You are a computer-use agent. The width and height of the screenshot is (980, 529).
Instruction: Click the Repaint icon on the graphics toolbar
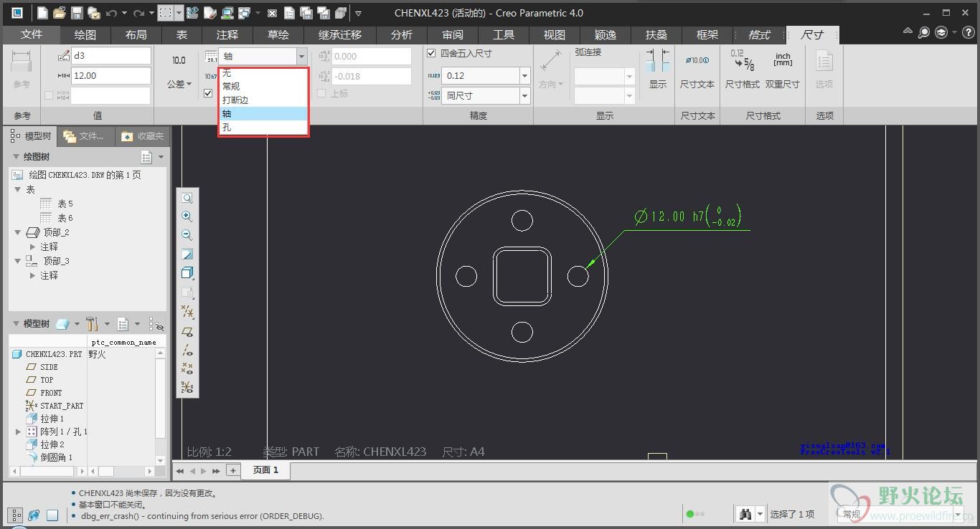[187, 254]
